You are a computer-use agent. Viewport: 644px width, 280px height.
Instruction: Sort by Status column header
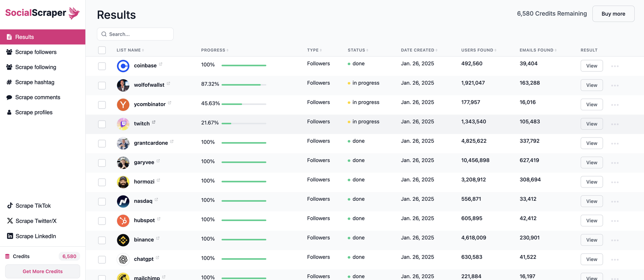pyautogui.click(x=358, y=50)
